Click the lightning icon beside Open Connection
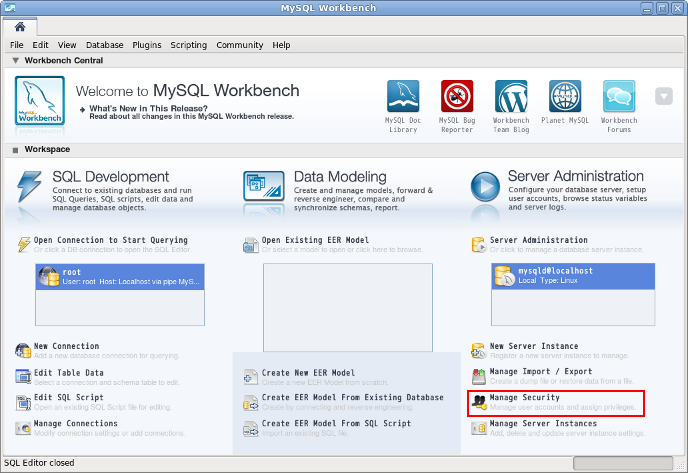This screenshot has height=473, width=688. pos(24,244)
